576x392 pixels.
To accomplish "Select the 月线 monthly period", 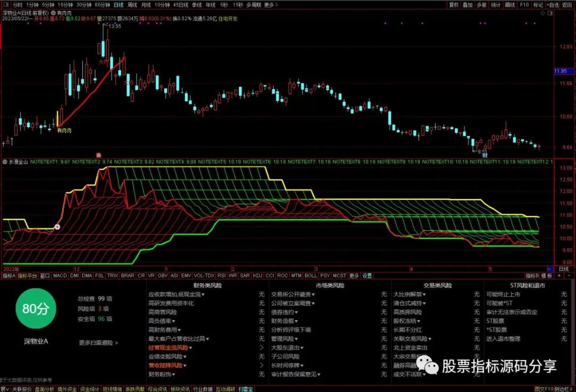I will [x=146, y=5].
